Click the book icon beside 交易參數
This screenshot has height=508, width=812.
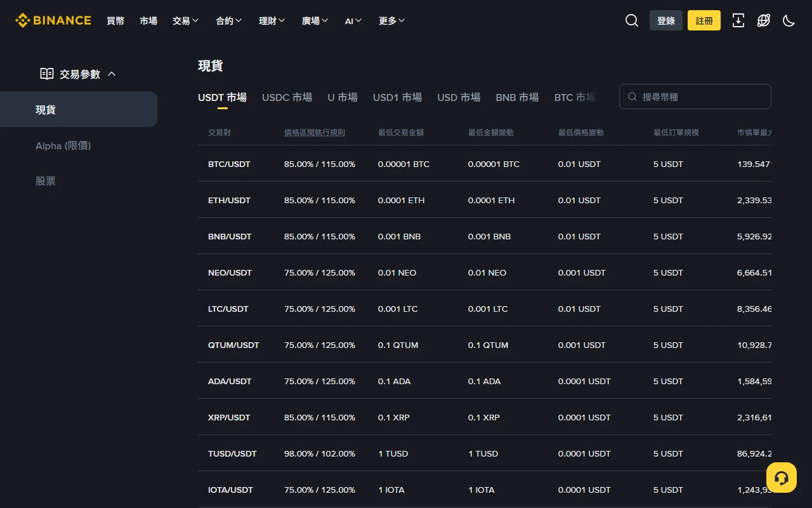47,74
